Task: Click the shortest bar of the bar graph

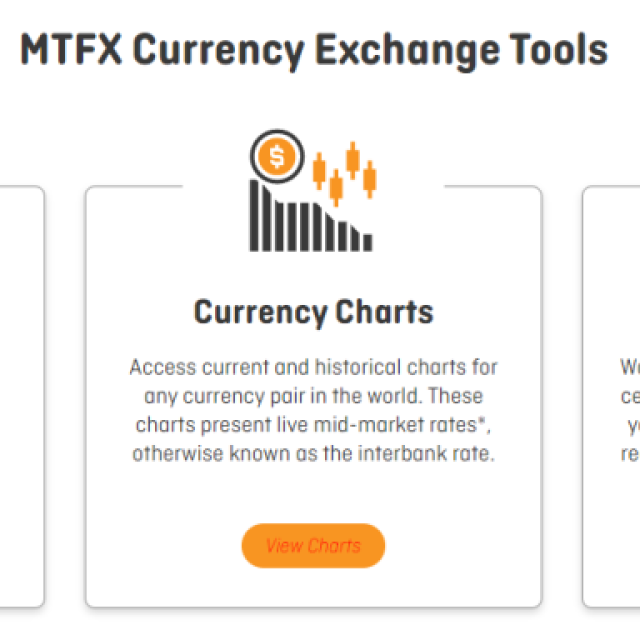Action: 368,242
